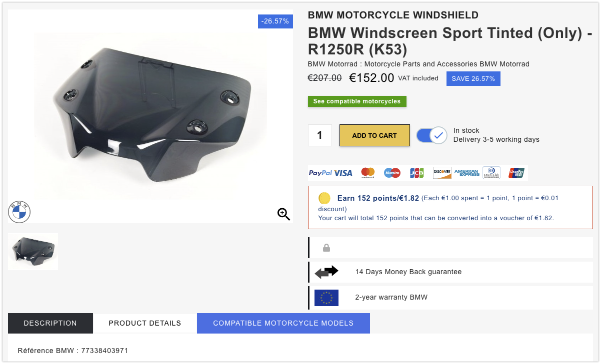Viewport: 601px width, 364px height.
Task: Add the windscreen to cart
Action: pyautogui.click(x=374, y=135)
